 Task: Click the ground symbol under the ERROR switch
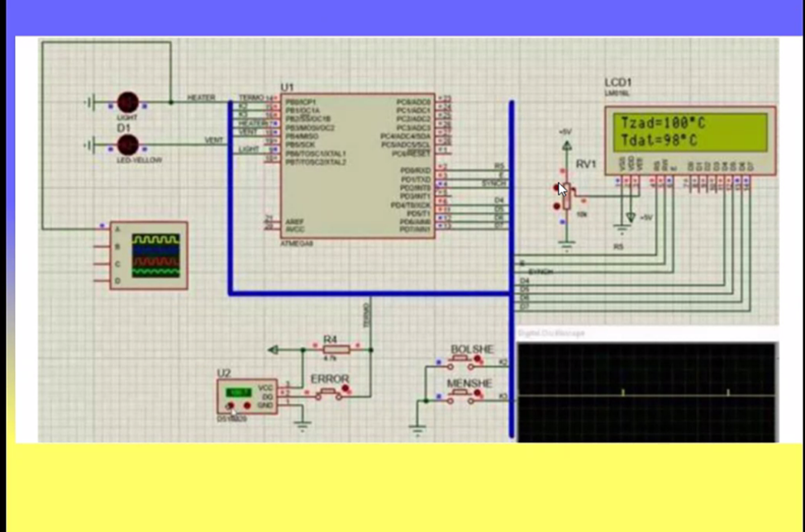tap(302, 426)
